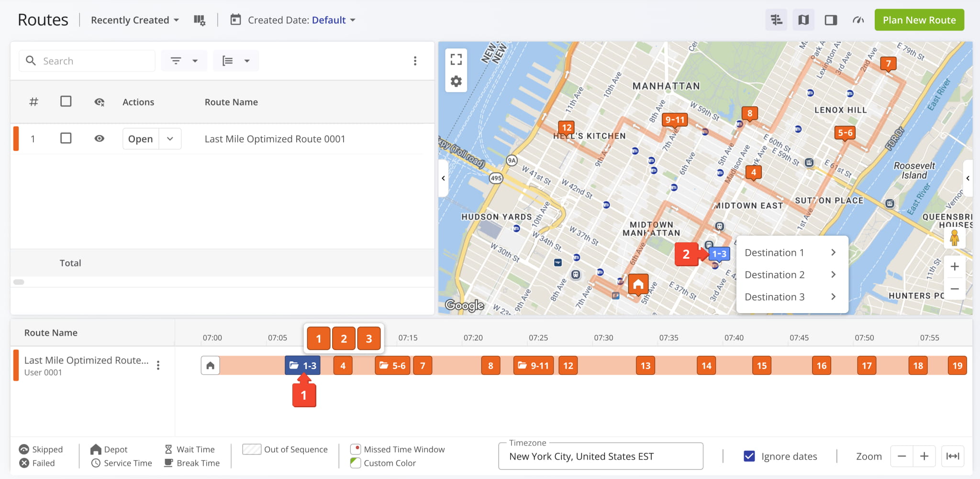Click the side panel layout icon
Screen dimensions: 980x479
click(831, 20)
